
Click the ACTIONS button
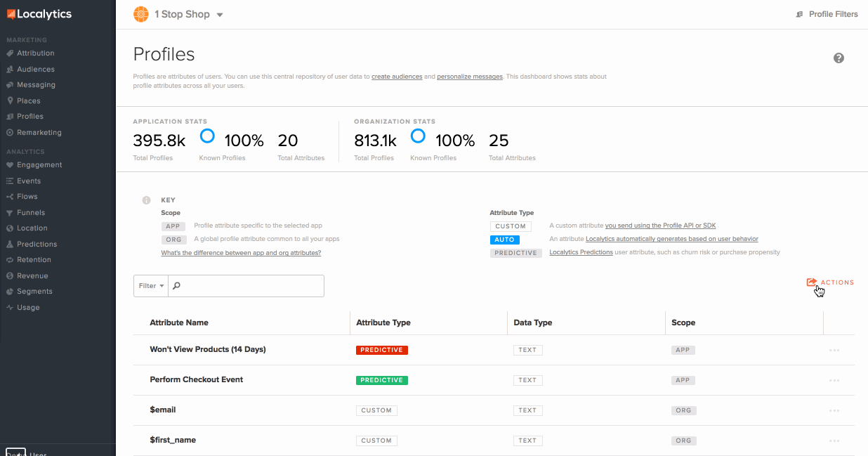830,282
